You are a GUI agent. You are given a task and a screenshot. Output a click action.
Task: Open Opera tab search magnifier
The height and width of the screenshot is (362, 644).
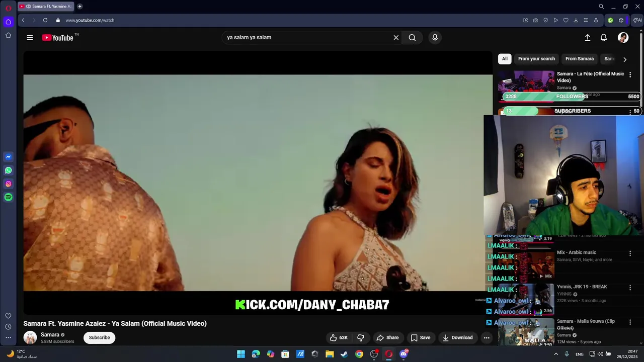601,7
